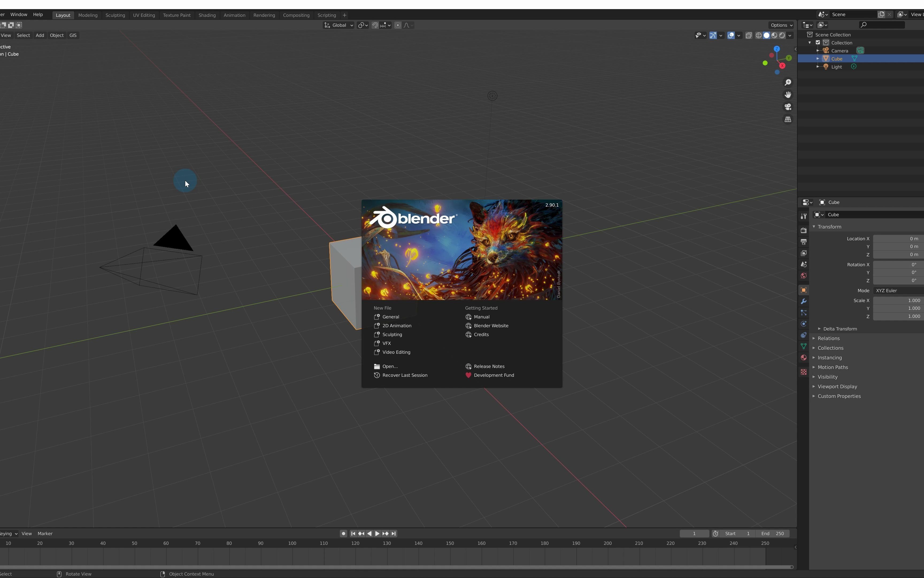Switch to Material Preview shading

pyautogui.click(x=774, y=36)
